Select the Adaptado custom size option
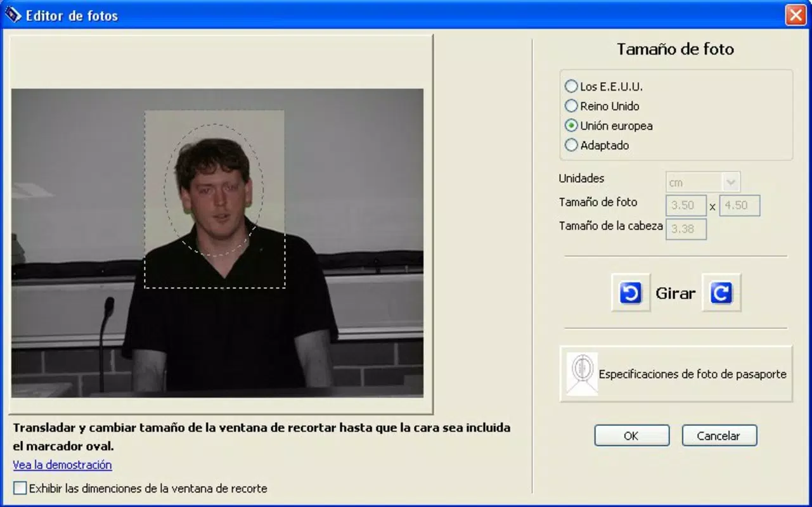Viewport: 812px width, 507px height. (x=571, y=145)
